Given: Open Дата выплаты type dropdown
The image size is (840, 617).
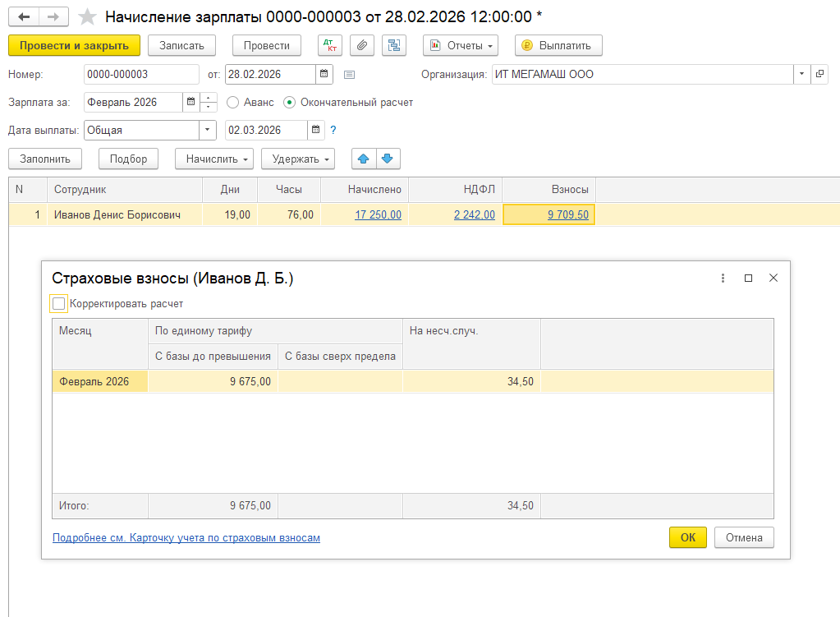Looking at the screenshot, I should [x=205, y=130].
